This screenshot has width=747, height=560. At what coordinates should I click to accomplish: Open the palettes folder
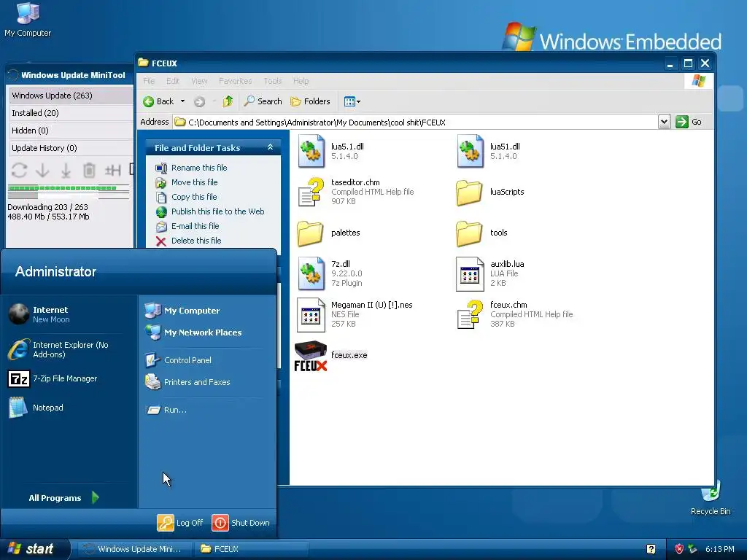click(x=310, y=233)
